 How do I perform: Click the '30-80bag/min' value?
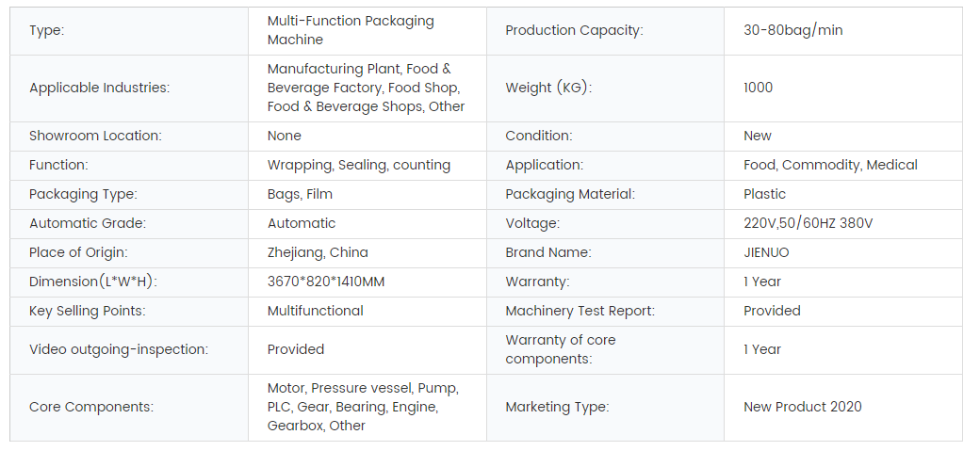(x=792, y=31)
